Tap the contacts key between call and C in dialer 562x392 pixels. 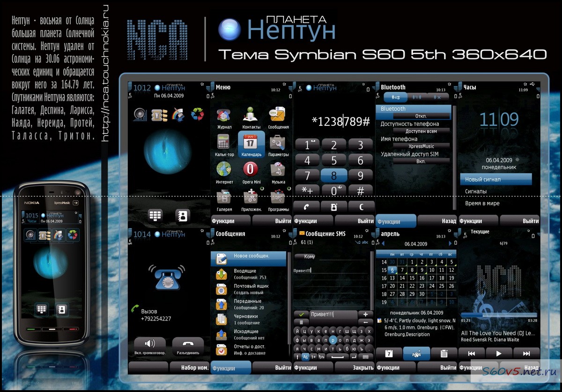[x=334, y=206]
